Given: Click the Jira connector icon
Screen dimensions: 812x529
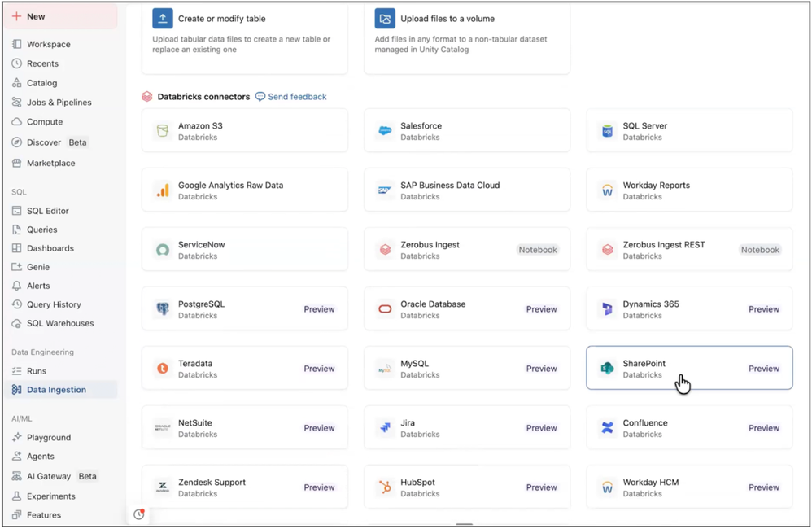Looking at the screenshot, I should tap(385, 428).
